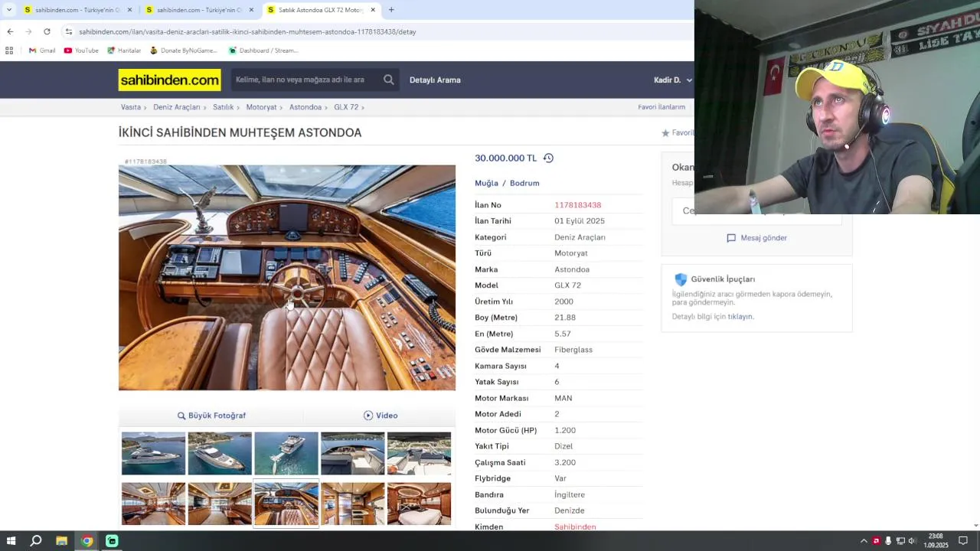Close the Satılık Astondoa GLX 72 tab
Screen dimensions: 980x551
pyautogui.click(x=373, y=10)
